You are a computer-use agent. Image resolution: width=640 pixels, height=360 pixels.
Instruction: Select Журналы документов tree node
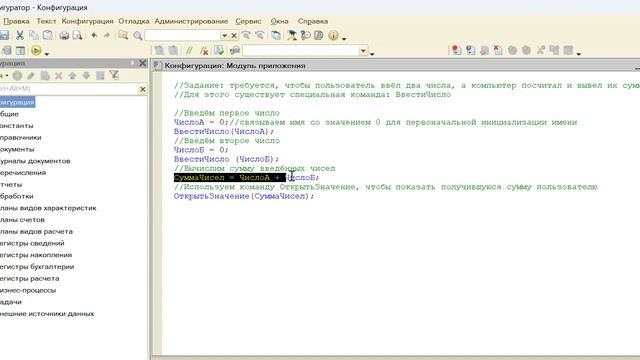tap(35, 161)
